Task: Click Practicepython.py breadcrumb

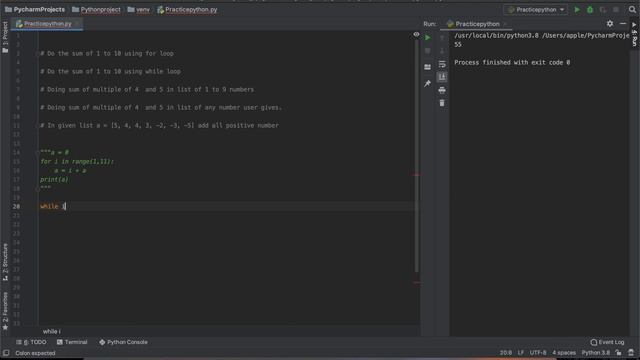Action: [187, 9]
